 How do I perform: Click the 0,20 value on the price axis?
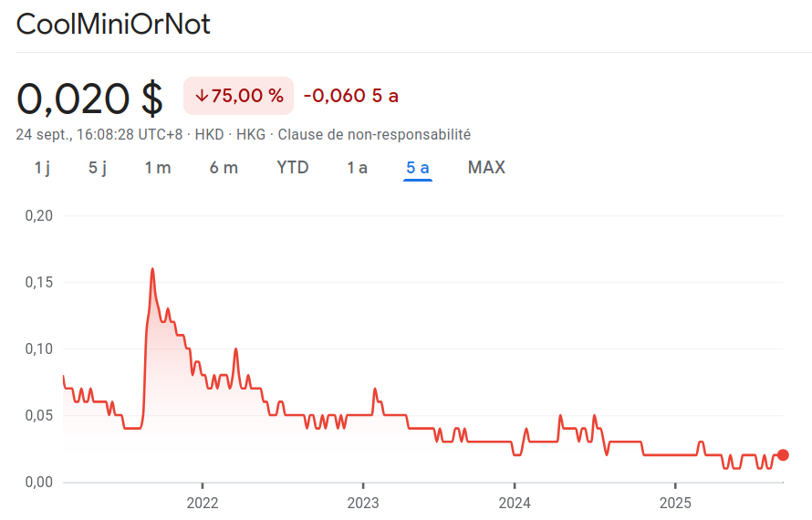37,216
